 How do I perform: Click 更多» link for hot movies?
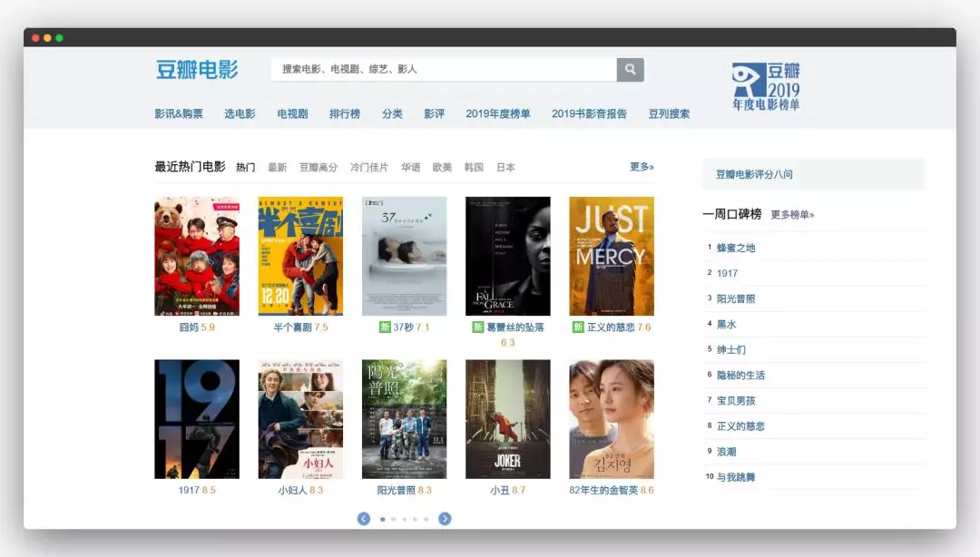click(x=642, y=167)
